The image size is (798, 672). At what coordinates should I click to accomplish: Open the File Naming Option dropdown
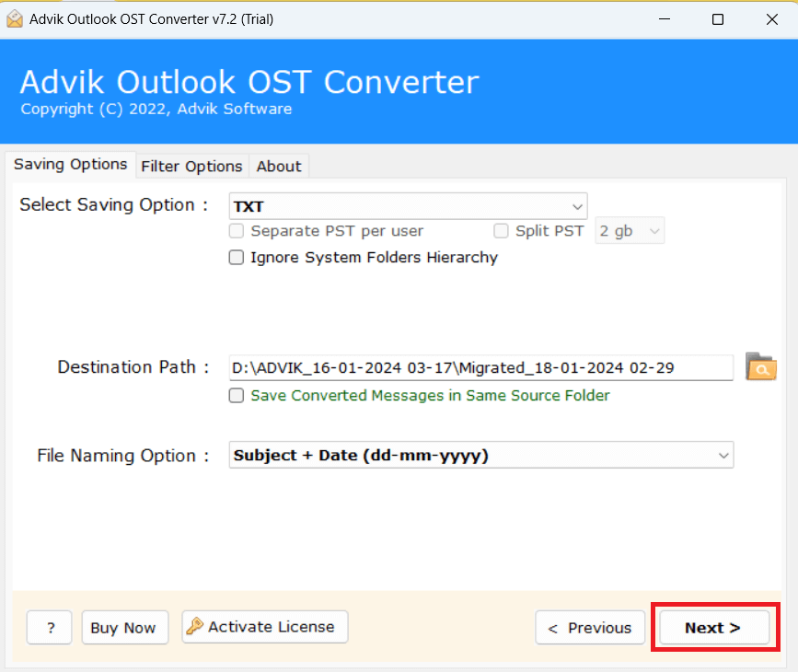(x=481, y=455)
